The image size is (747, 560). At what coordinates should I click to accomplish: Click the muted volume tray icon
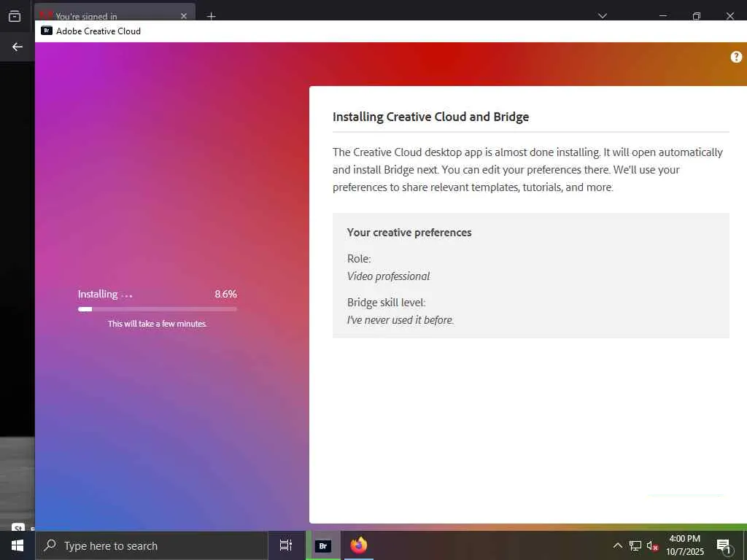coord(652,546)
